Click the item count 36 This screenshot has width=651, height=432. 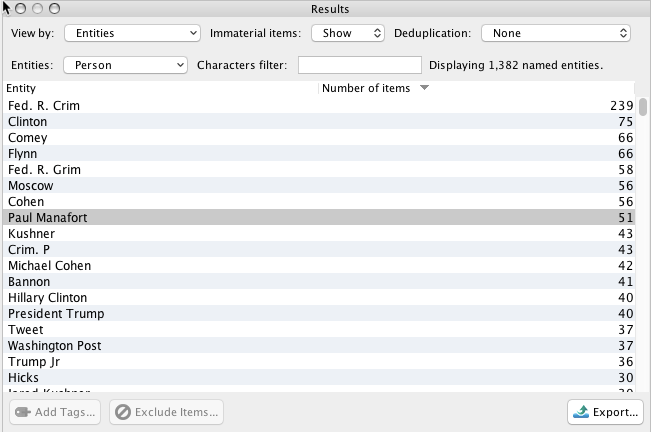[x=626, y=362]
